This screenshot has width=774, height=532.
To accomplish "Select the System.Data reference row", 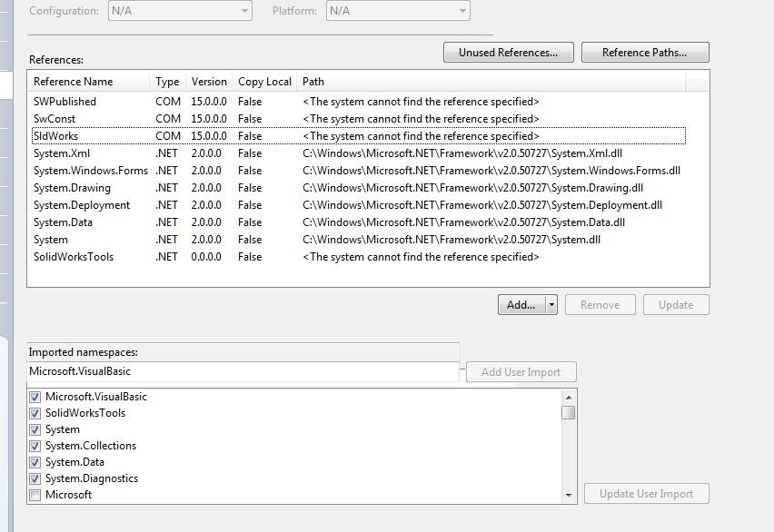I will (x=358, y=222).
